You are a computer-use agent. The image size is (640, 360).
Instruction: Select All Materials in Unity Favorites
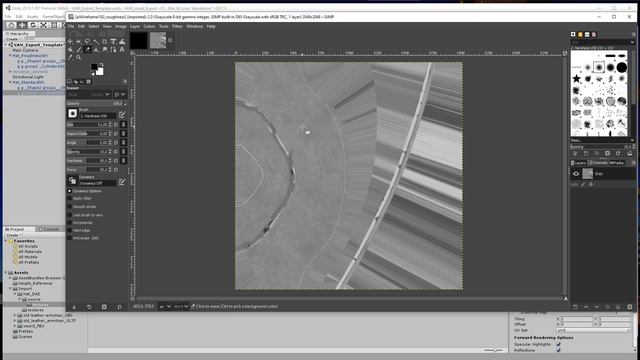(x=30, y=252)
